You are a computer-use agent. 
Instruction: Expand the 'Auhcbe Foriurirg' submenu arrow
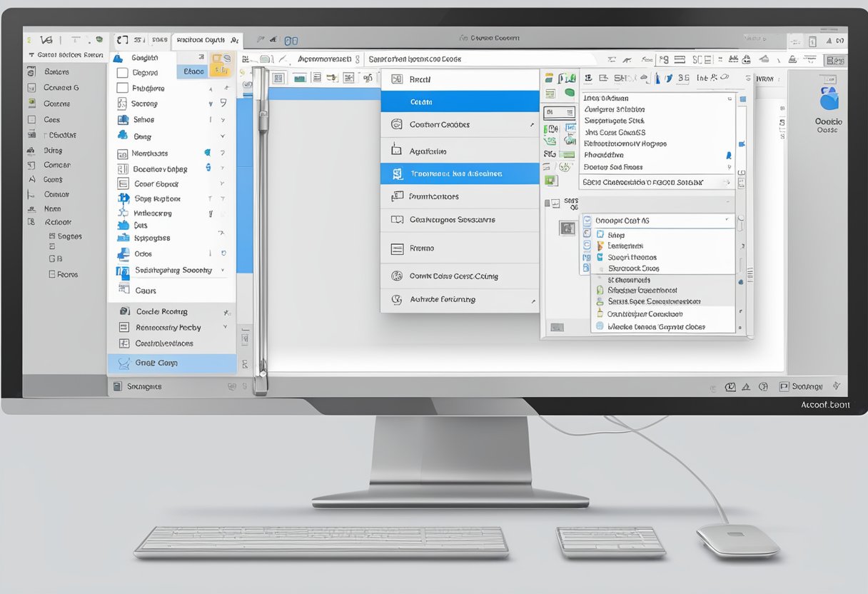point(533,301)
